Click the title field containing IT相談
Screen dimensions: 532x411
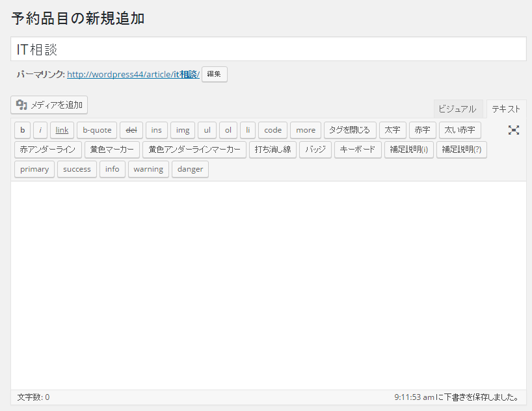(x=268, y=49)
